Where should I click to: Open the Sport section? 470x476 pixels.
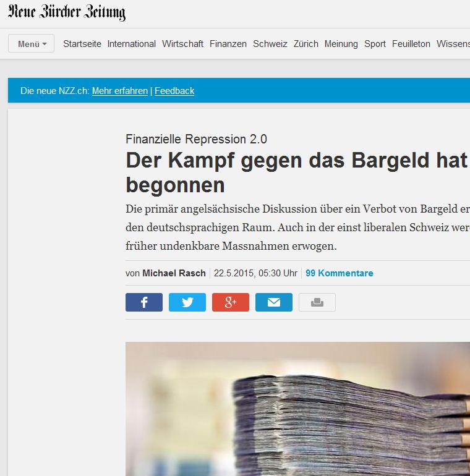[x=375, y=44]
